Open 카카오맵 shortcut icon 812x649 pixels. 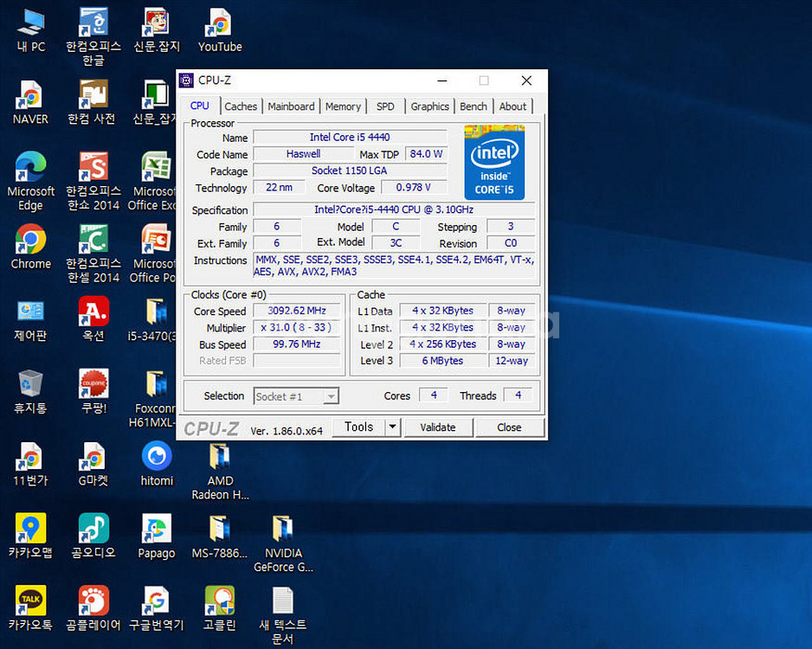[x=31, y=537]
